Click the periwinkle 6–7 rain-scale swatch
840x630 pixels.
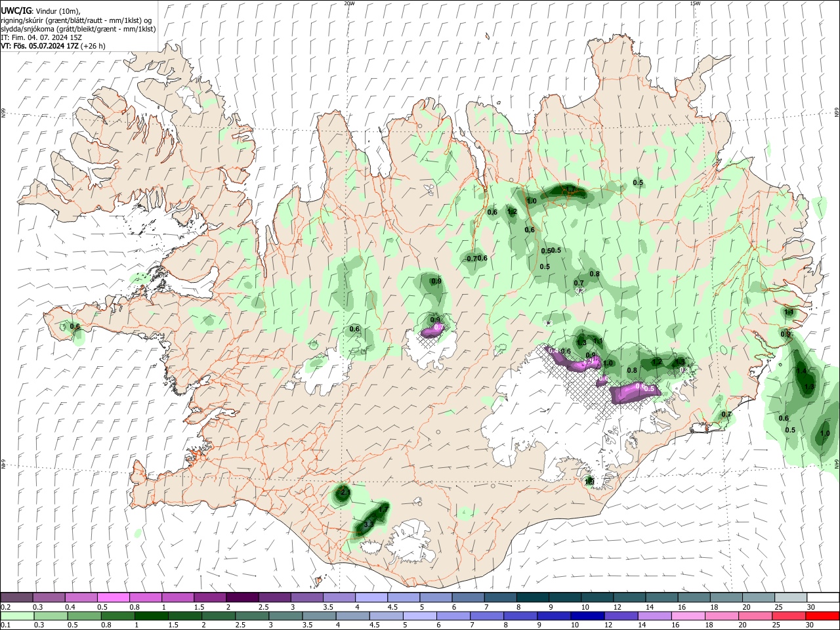coord(453,616)
